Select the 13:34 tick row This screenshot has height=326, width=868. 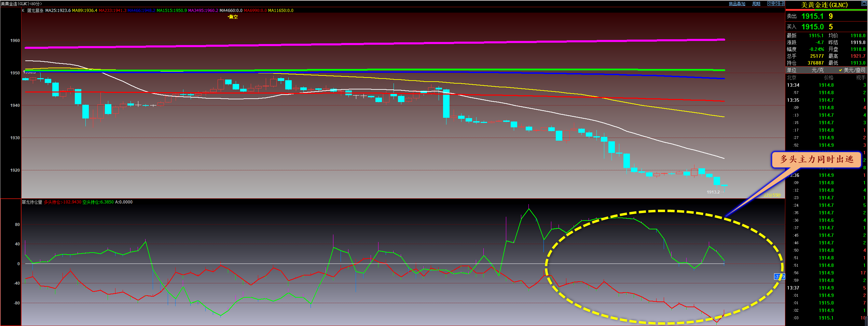pos(826,85)
